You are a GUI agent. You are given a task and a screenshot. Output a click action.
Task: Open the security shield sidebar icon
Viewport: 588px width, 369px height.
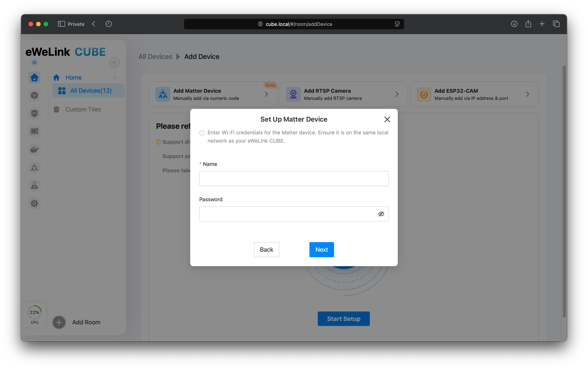click(34, 113)
